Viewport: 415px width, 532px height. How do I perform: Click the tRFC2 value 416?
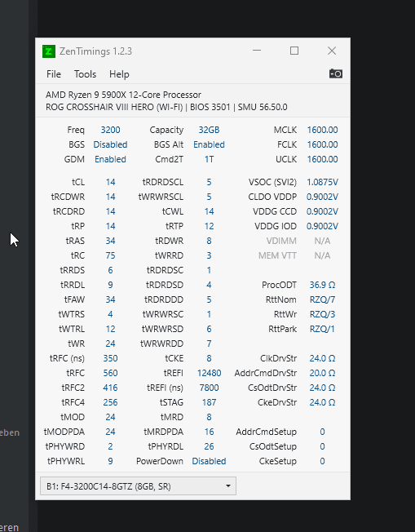[110, 388]
